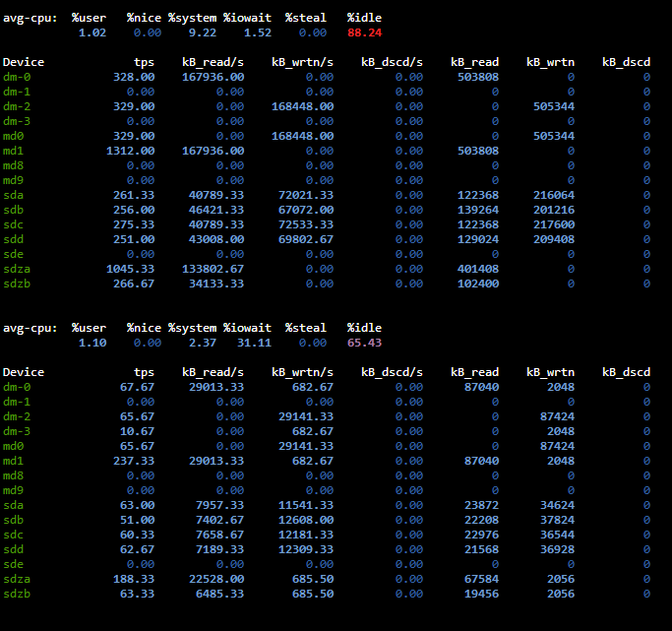This screenshot has height=631, width=672.
Task: Click sda kB_wrtn/s value 72021.33
Action: click(x=306, y=195)
